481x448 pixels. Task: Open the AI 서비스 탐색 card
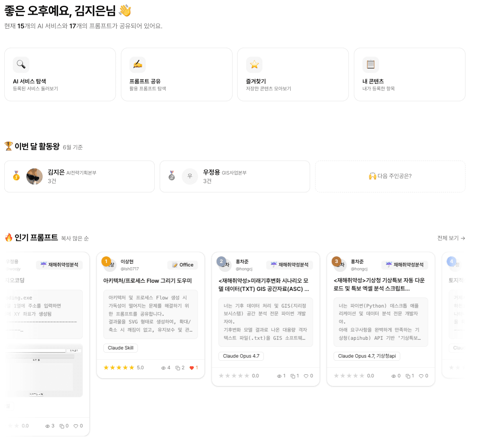(x=60, y=74)
